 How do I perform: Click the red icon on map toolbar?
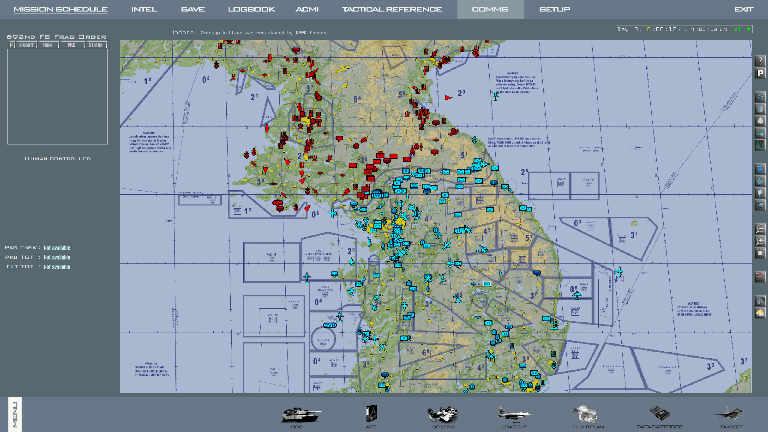pos(760,277)
